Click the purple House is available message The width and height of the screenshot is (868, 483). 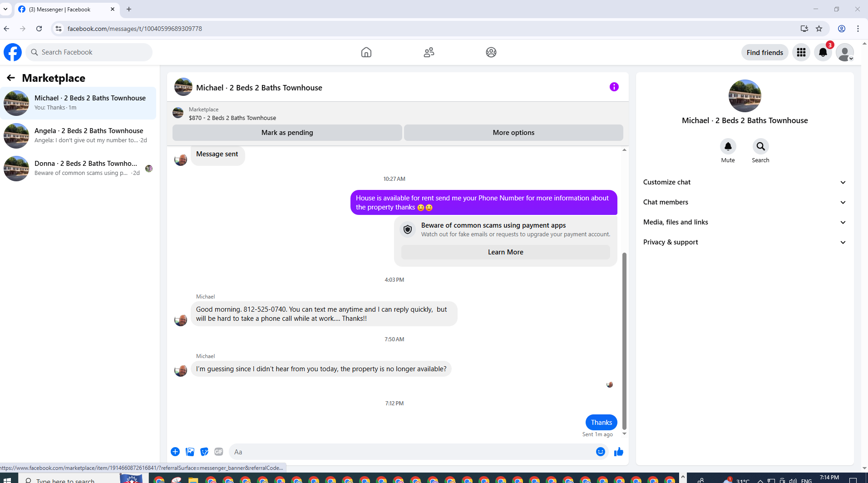pos(484,203)
